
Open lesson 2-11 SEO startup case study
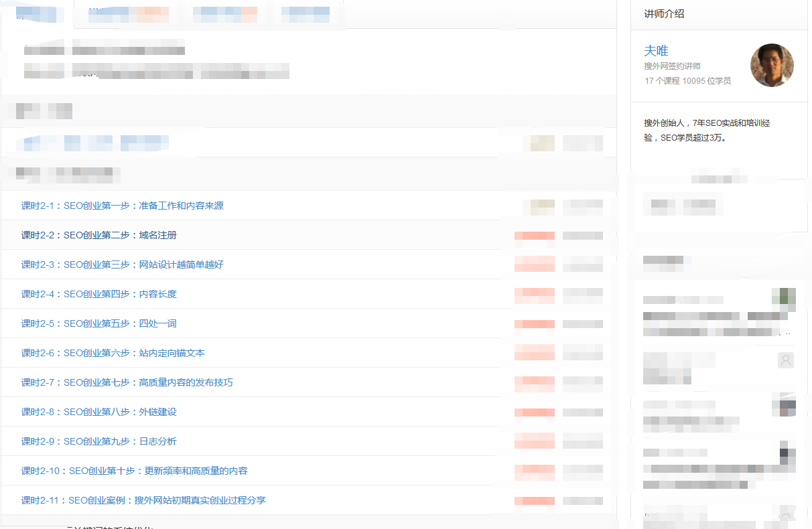143,500
